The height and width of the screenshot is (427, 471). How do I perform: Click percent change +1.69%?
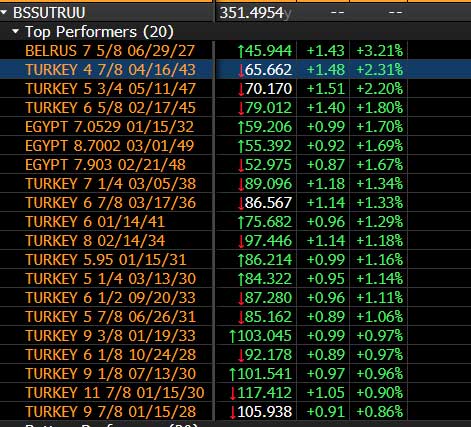[379, 146]
